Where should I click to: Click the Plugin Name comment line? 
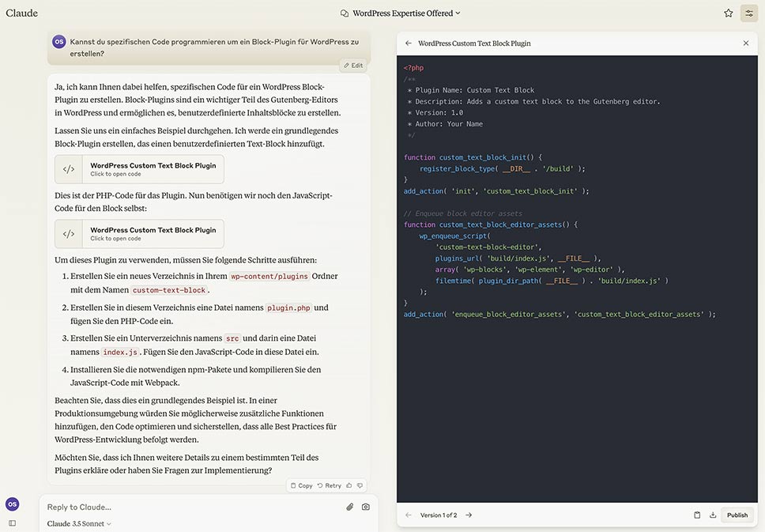click(471, 90)
